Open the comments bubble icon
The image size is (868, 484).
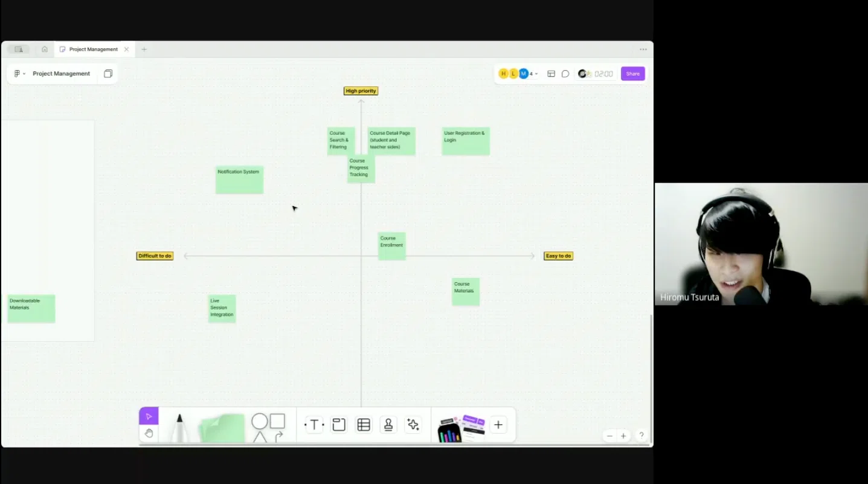click(x=565, y=74)
